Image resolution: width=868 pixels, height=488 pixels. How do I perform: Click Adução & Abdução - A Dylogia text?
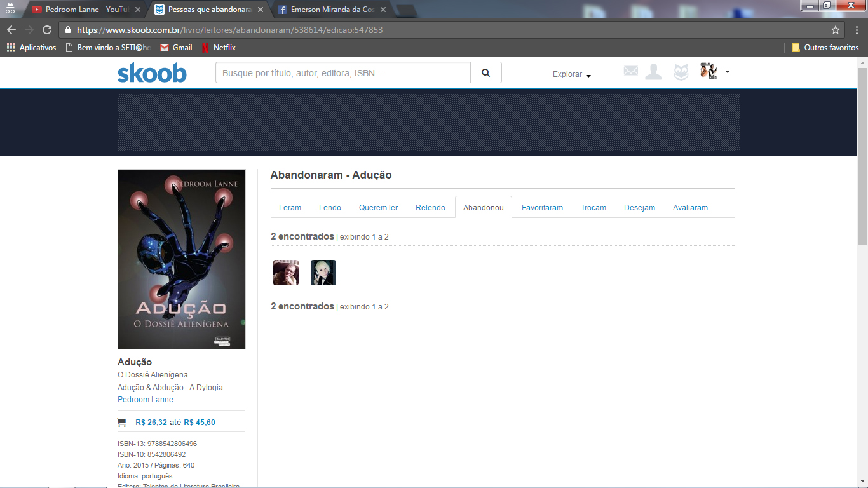click(170, 388)
